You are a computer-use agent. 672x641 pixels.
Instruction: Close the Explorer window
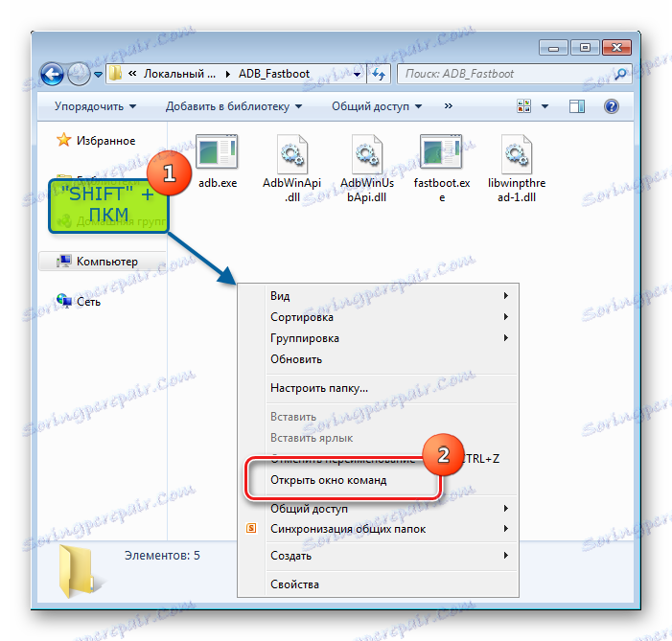click(x=616, y=48)
